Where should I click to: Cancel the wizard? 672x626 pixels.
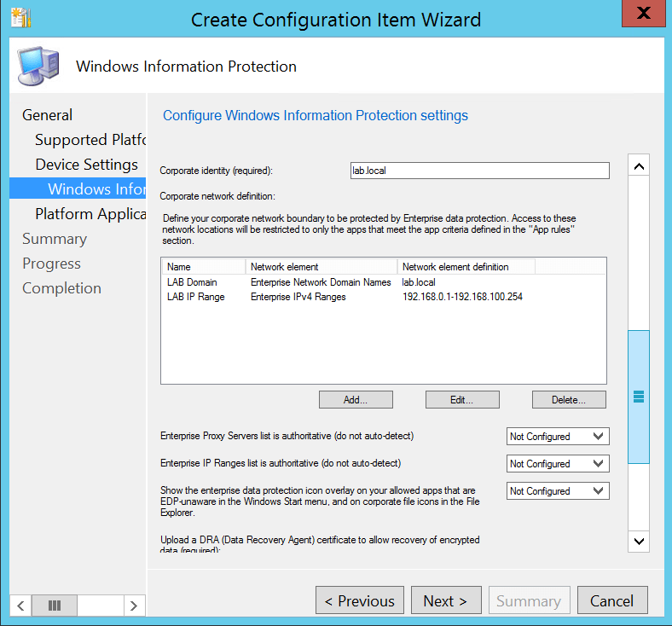click(x=612, y=600)
